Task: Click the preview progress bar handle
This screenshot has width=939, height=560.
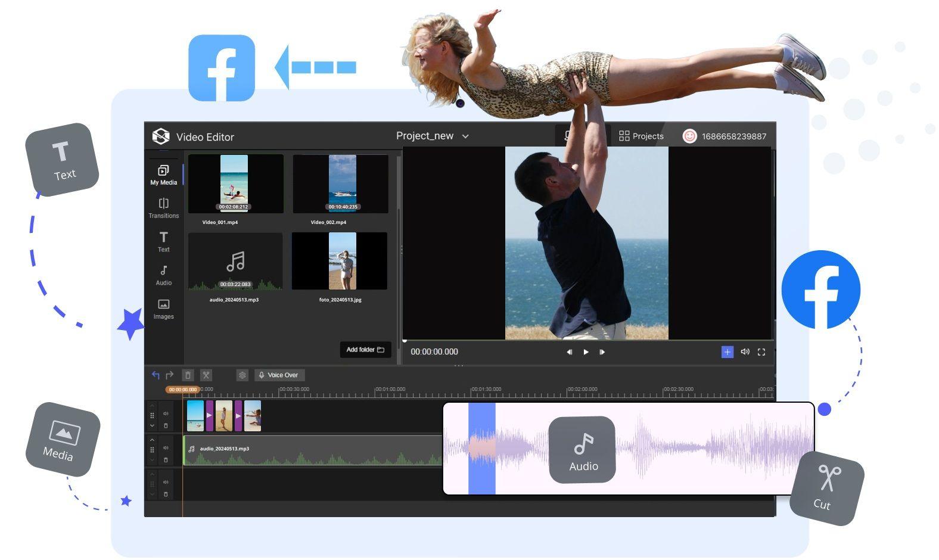Action: pos(405,341)
